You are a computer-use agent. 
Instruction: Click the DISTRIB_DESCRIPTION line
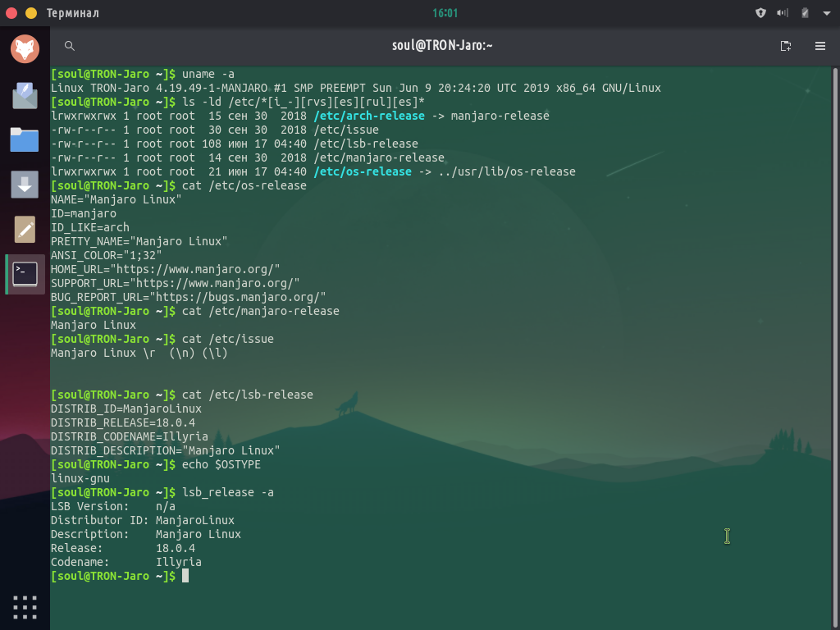[x=166, y=450]
